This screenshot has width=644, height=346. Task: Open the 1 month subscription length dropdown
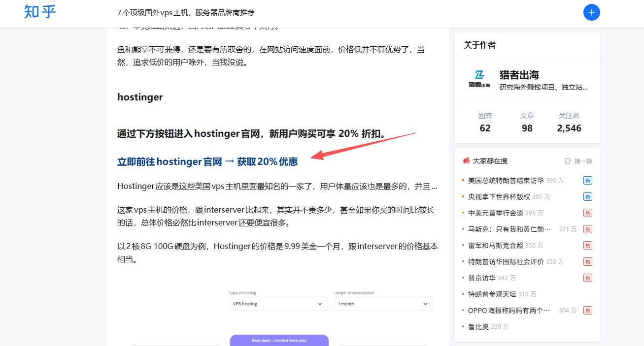[x=383, y=304]
